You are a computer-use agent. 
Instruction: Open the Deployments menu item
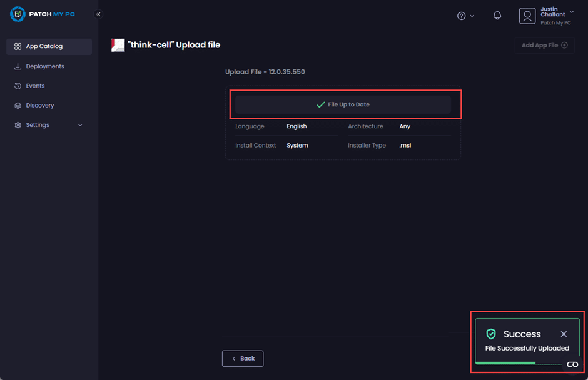tap(45, 66)
